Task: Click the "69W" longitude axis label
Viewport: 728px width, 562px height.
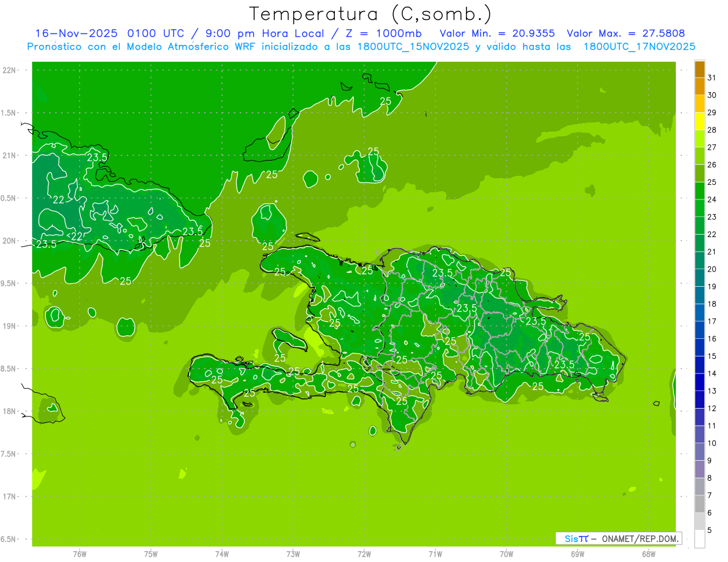Action: (578, 554)
